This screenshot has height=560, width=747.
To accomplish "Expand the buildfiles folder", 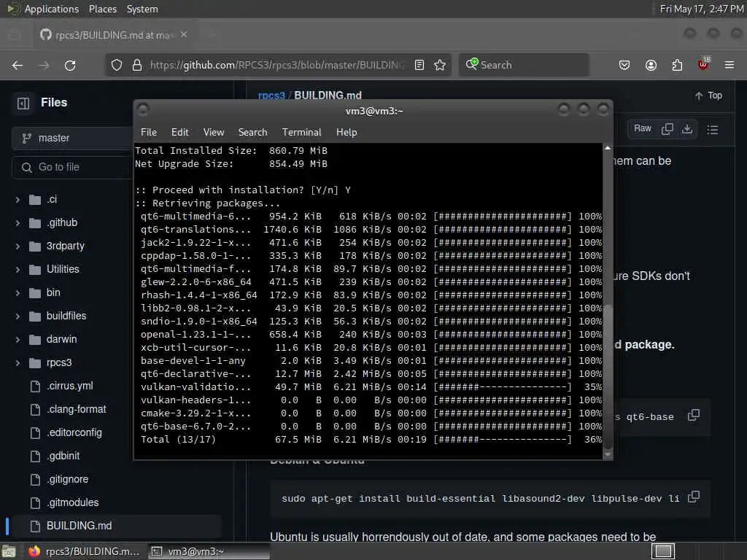I will 18,316.
